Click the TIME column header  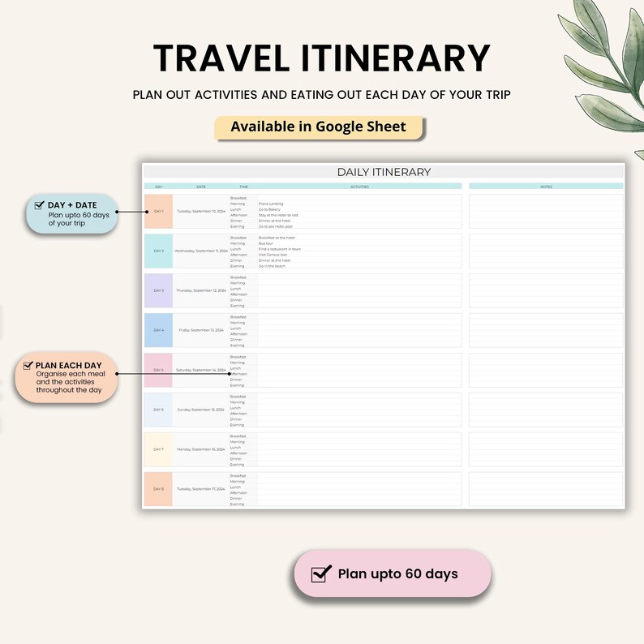coord(243,187)
